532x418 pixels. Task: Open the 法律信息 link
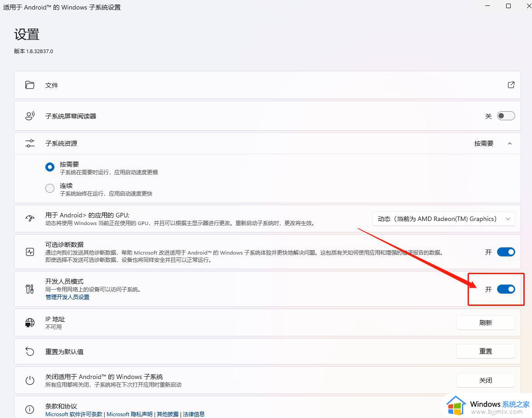[194, 414]
